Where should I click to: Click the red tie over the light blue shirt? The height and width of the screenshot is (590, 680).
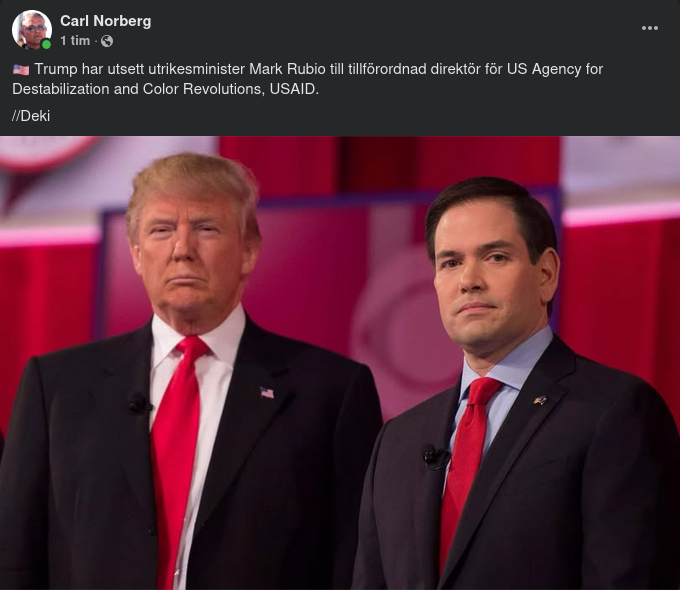point(464,471)
